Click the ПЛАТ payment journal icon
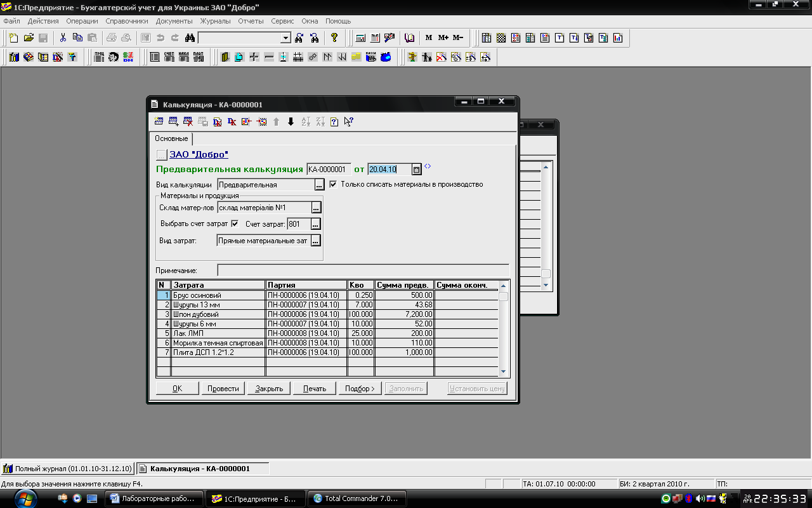 [199, 57]
